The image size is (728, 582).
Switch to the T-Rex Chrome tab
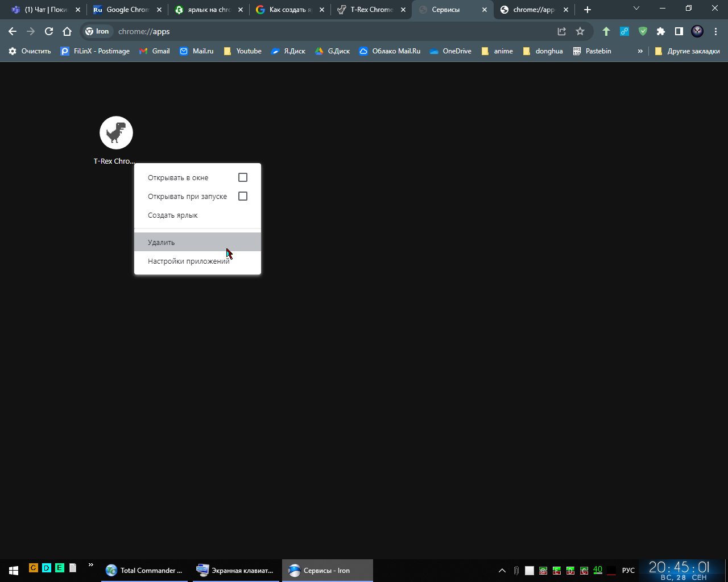[371, 10]
